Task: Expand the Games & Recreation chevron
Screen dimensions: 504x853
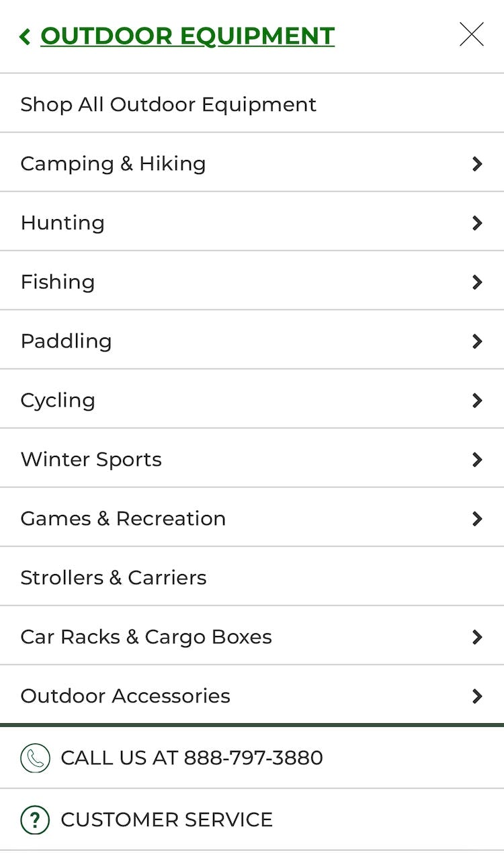Action: point(477,519)
